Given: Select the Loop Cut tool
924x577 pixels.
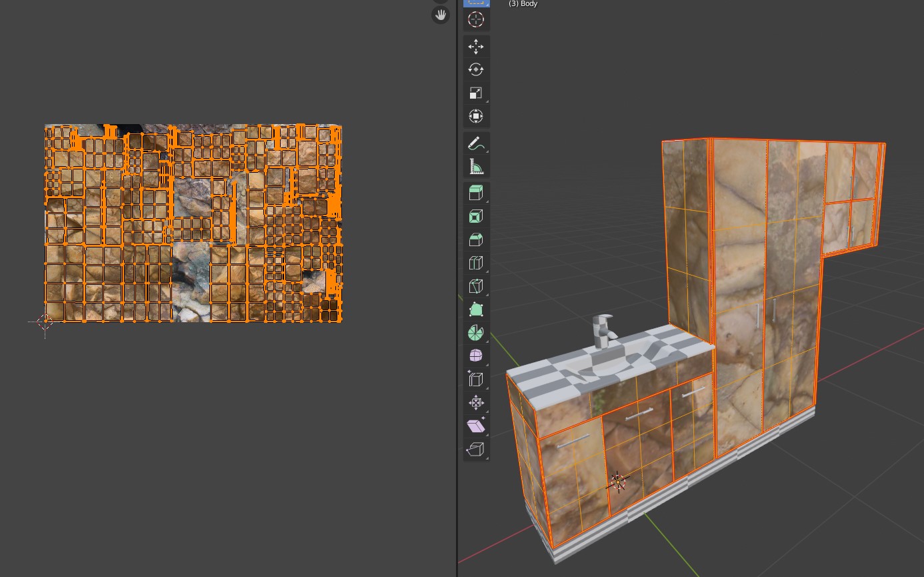Looking at the screenshot, I should 476,263.
